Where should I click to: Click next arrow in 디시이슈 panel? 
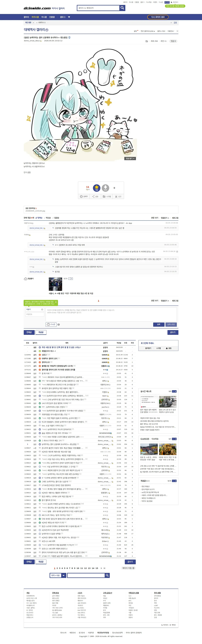(175, 439)
